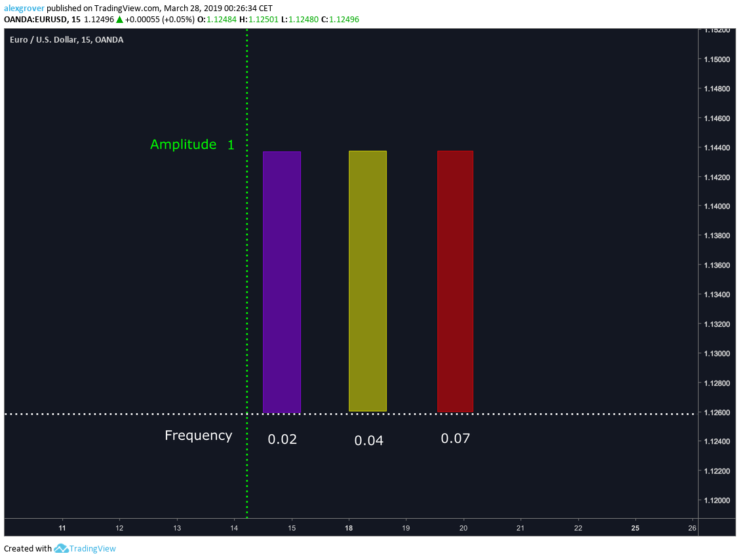740x560 pixels.
Task: Click date 22 on the time axis
Action: pyautogui.click(x=578, y=528)
